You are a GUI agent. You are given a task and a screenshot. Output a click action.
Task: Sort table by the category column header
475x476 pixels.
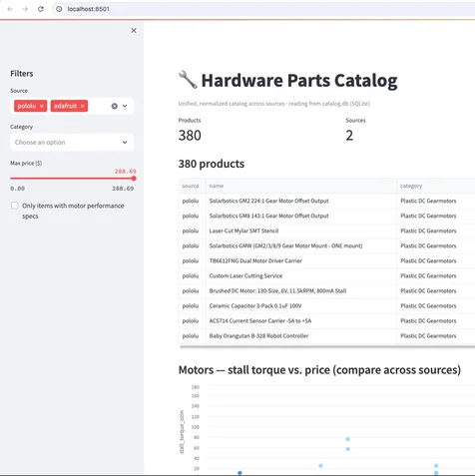coord(411,186)
